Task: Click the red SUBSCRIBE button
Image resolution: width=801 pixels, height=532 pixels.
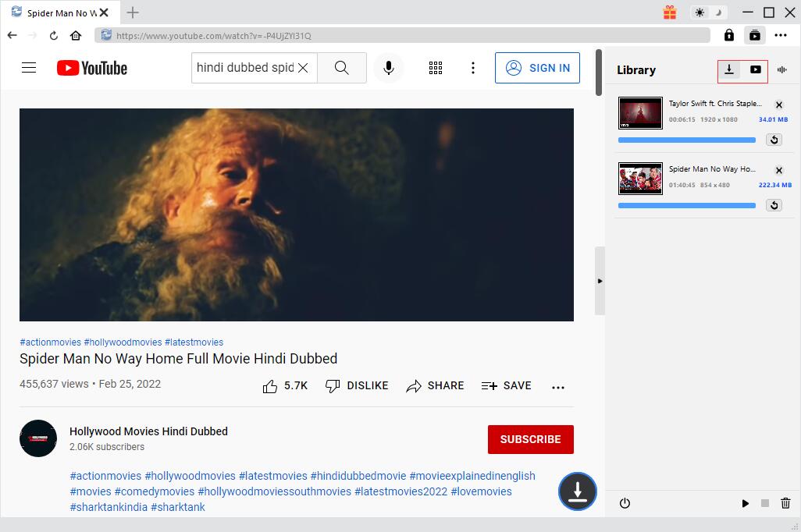Action: click(530, 439)
